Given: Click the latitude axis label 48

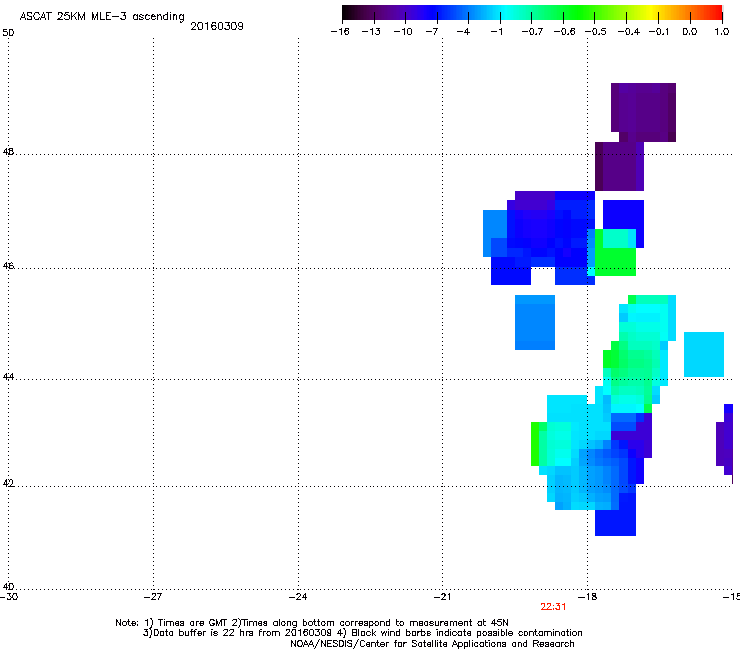Looking at the screenshot, I should tap(8, 152).
